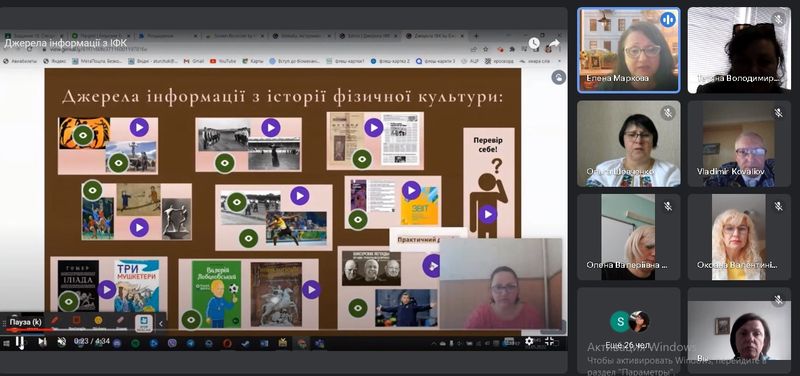
Task: Pause the video with the pause button
Action: (19, 341)
